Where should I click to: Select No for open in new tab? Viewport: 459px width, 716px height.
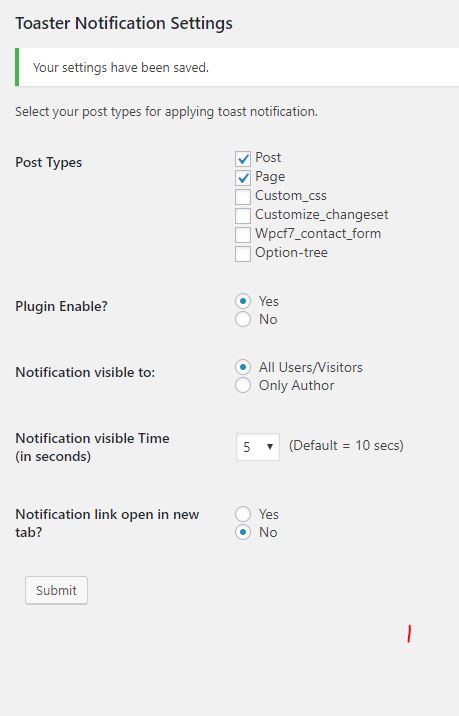pos(243,532)
